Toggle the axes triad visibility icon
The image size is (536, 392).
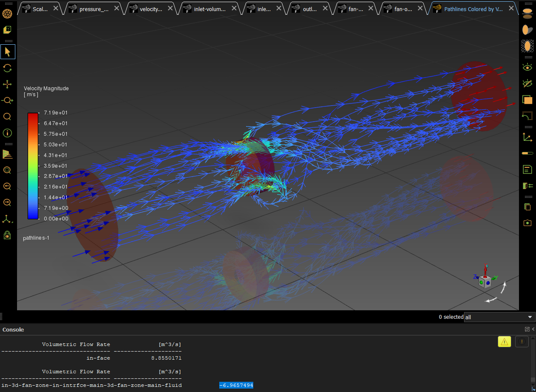coord(527,137)
